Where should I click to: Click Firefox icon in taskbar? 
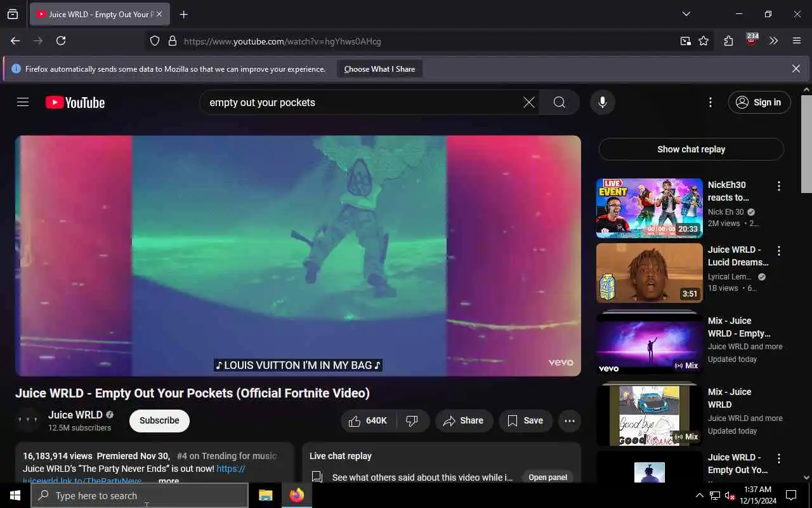point(297,495)
